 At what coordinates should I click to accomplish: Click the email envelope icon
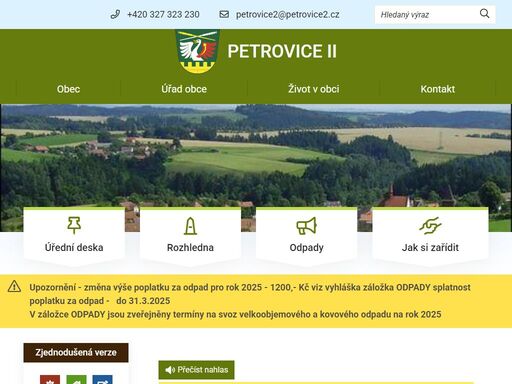click(x=224, y=14)
